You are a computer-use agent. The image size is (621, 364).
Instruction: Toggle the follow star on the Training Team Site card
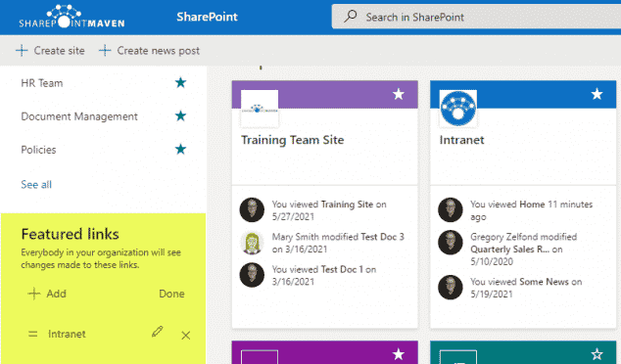point(399,94)
